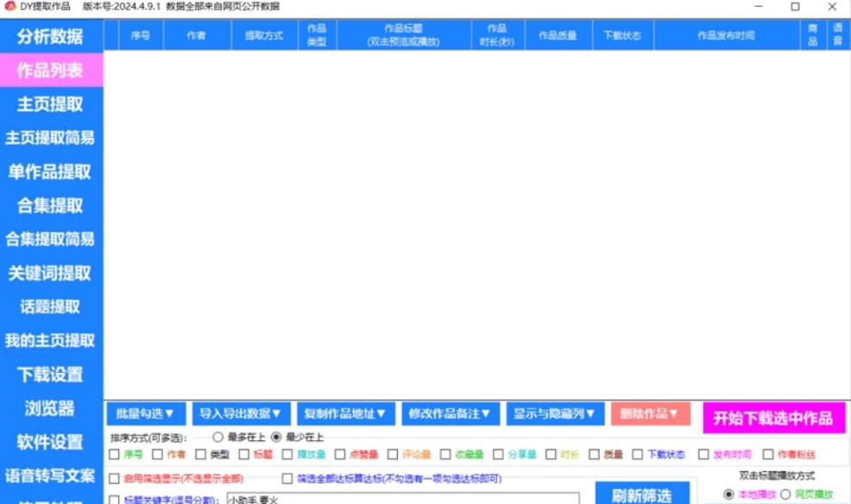Open the 合集提取 sidebar item
Image resolution: width=851 pixels, height=504 pixels.
pyautogui.click(x=51, y=205)
